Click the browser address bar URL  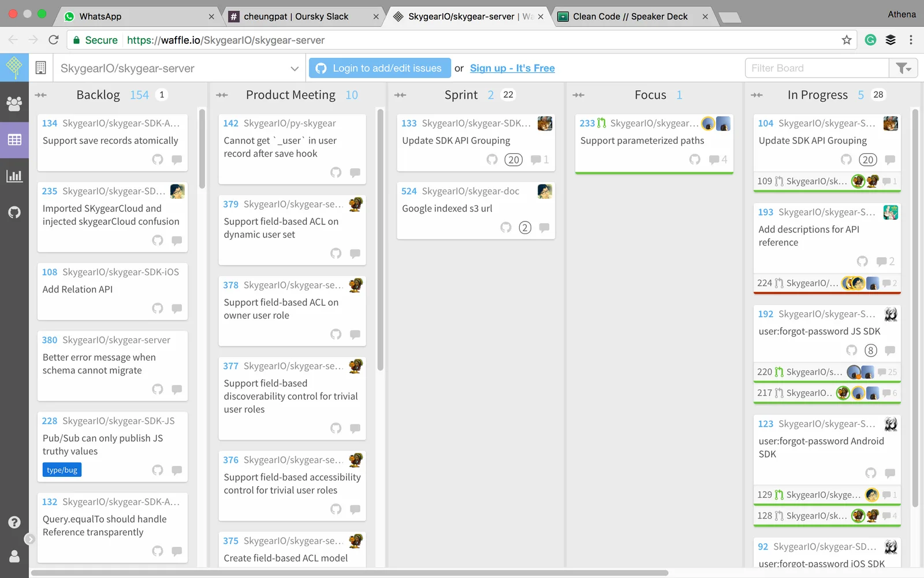tap(226, 40)
